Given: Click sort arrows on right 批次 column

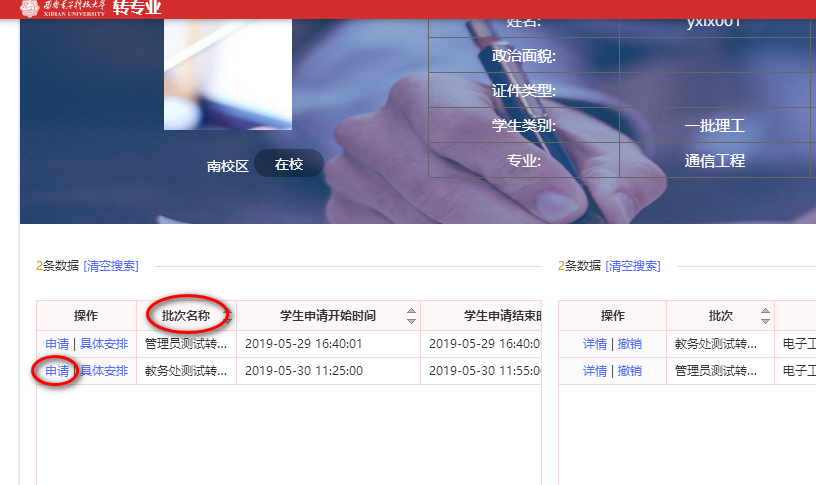Looking at the screenshot, I should (765, 316).
